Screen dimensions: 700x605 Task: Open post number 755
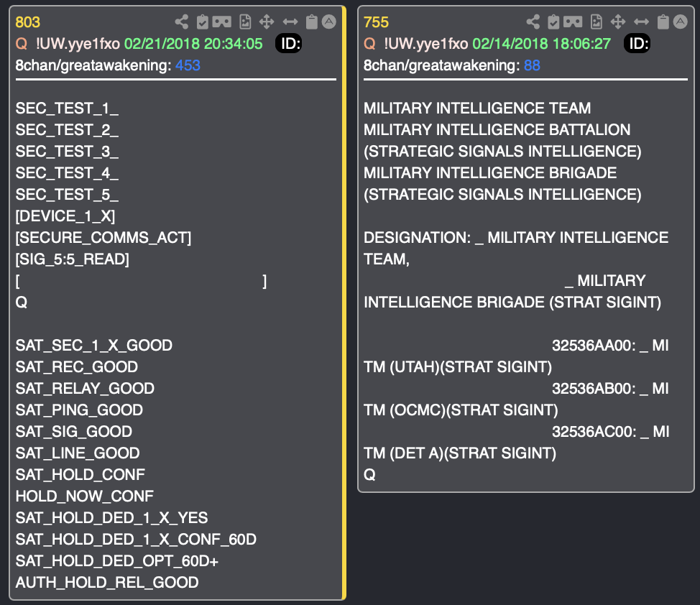[376, 22]
